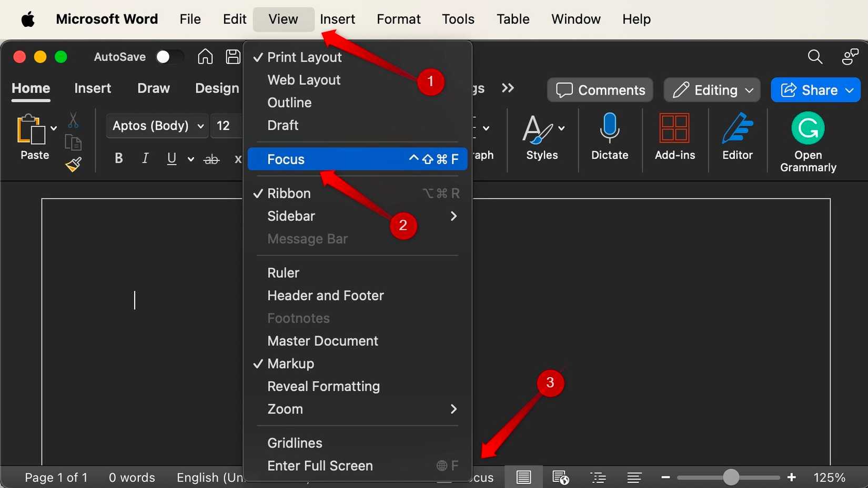Viewport: 868px width, 488px height.
Task: Disable Markup in the View menu
Action: pos(290,363)
